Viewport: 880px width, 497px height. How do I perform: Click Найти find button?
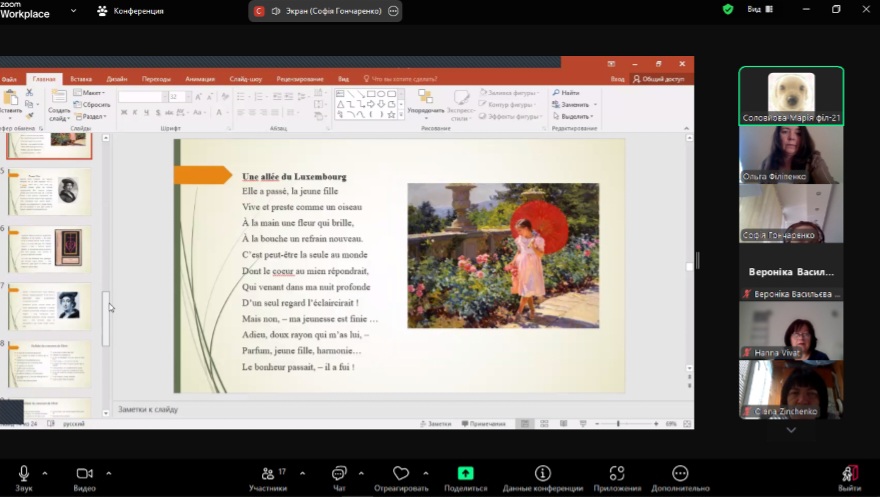tap(566, 93)
